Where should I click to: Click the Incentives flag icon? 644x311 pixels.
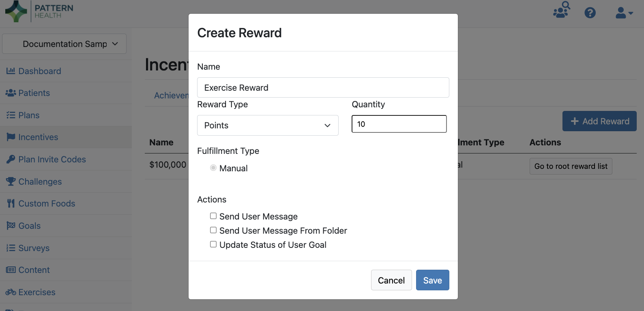pyautogui.click(x=11, y=137)
